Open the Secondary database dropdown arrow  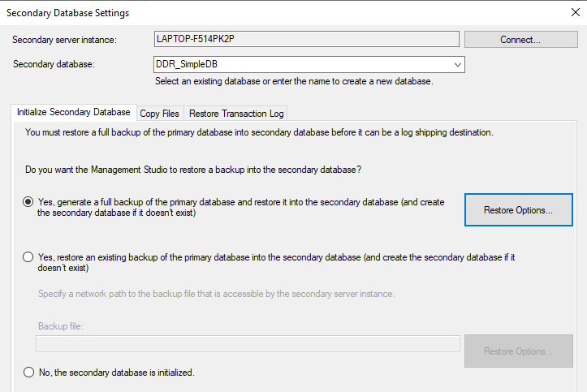[x=458, y=64]
